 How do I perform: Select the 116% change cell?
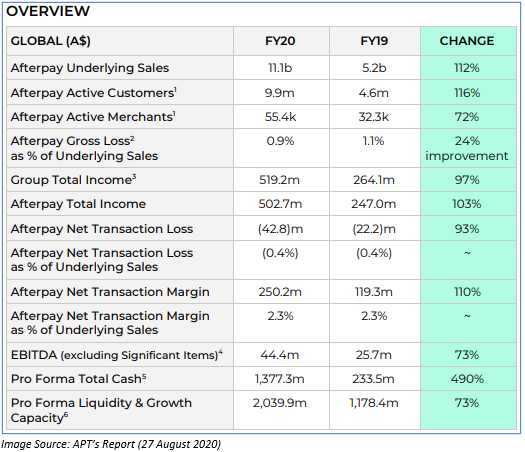tap(467, 93)
